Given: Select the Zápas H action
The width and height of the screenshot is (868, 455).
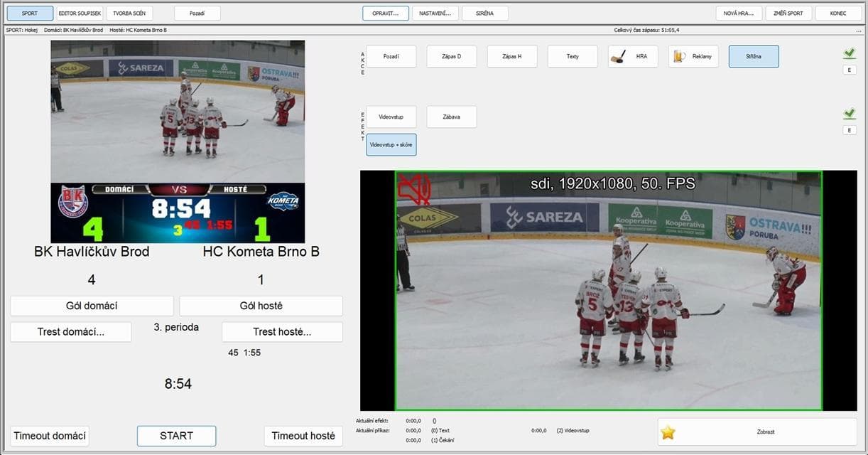Looking at the screenshot, I should 512,56.
